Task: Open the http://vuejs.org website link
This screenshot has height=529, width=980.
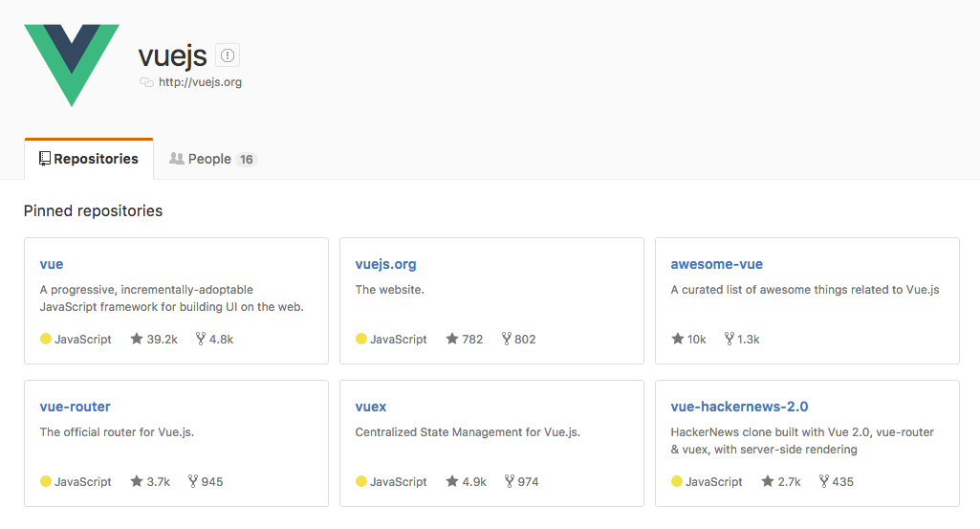Action: click(200, 82)
